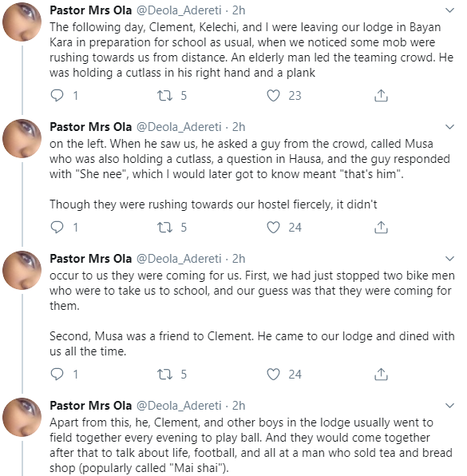Share the tweet about rushing towards the hostel
The height and width of the screenshot is (476, 467).
381,228
